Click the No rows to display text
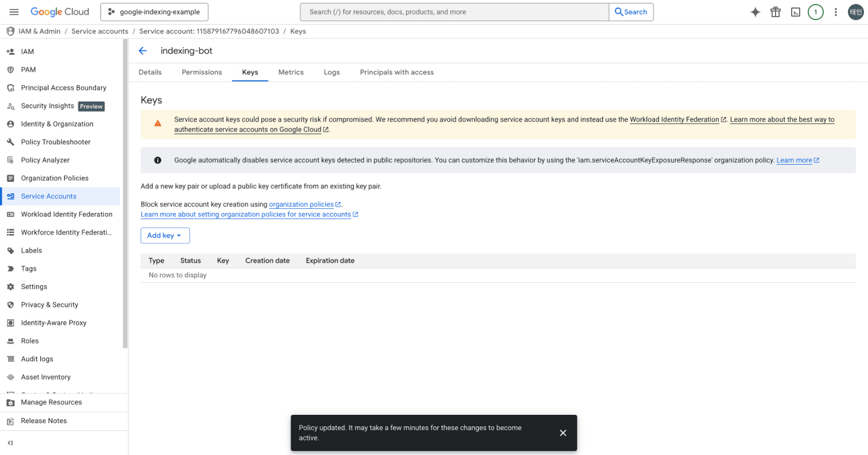 tap(177, 275)
